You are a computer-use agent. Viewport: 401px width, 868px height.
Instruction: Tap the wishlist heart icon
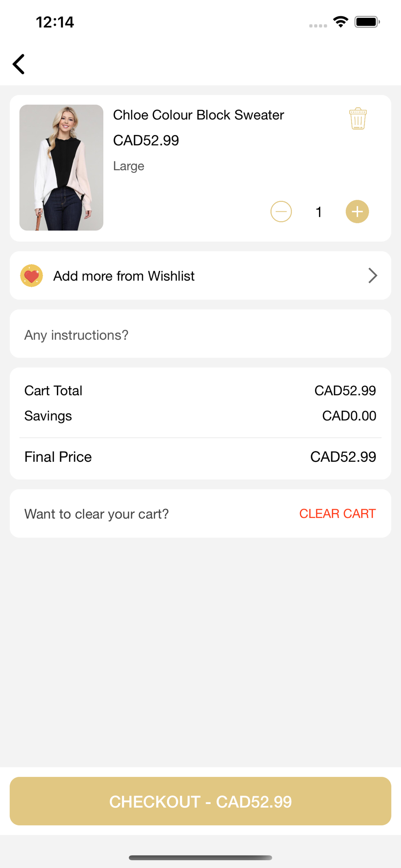[x=32, y=276]
